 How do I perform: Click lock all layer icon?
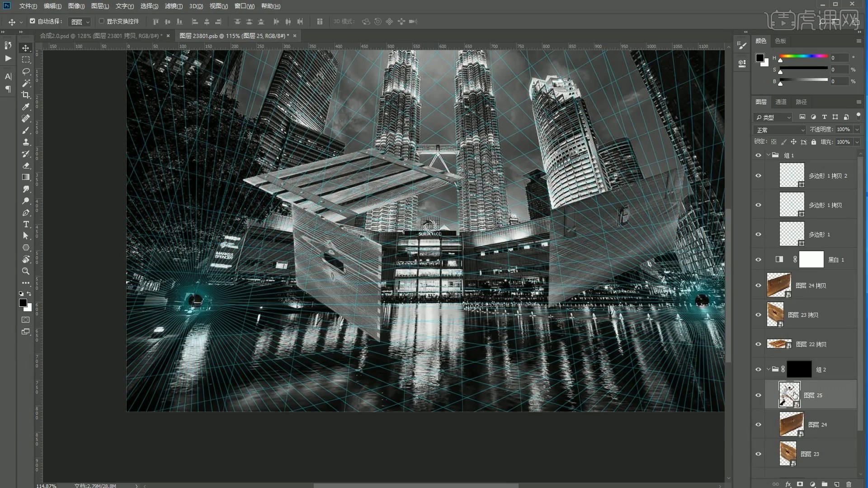(814, 142)
